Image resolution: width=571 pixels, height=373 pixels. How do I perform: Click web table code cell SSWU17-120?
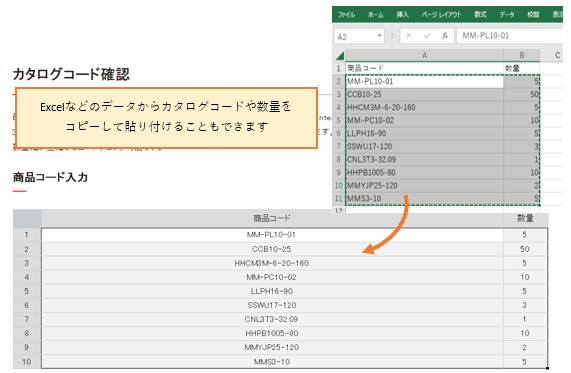[x=272, y=305]
